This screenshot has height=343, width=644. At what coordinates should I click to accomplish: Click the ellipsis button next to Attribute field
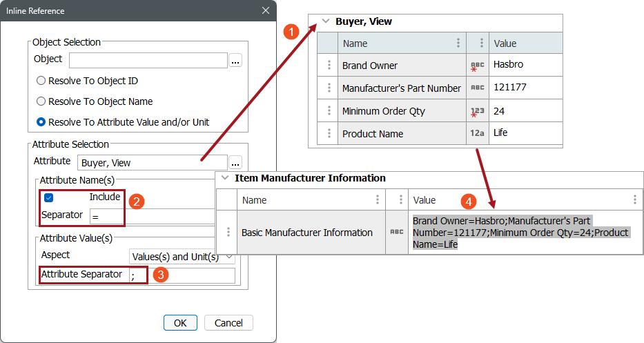(x=235, y=164)
